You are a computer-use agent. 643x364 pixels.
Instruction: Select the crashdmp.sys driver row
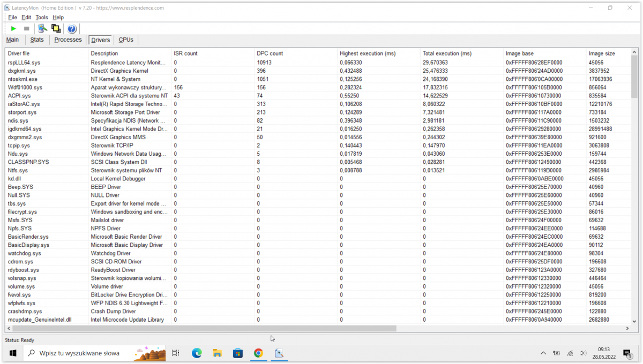pyautogui.click(x=318, y=312)
